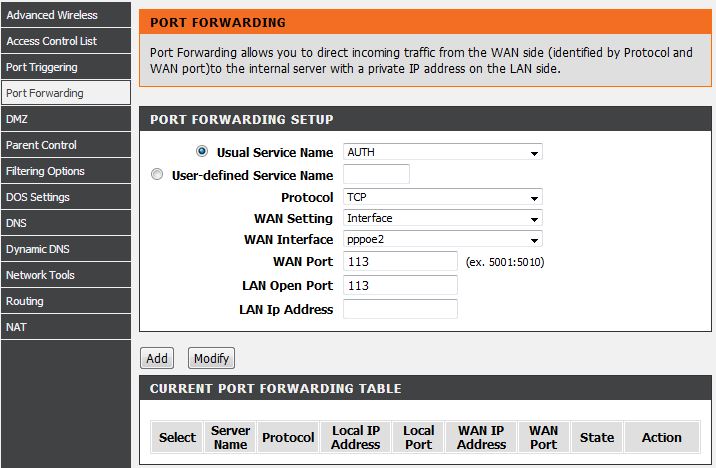Screen dimensions: 716x468
Task: Click the Add button
Action: click(157, 358)
